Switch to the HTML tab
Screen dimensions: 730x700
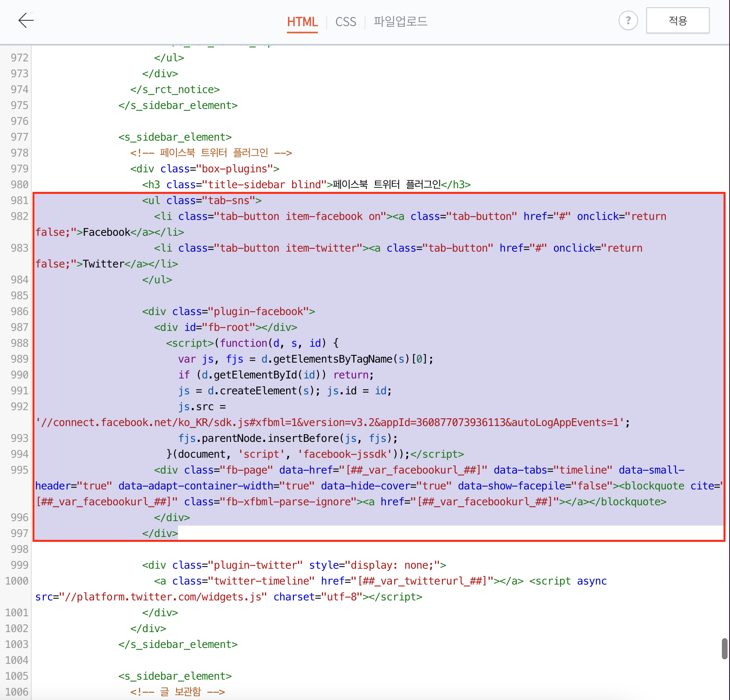click(x=302, y=22)
